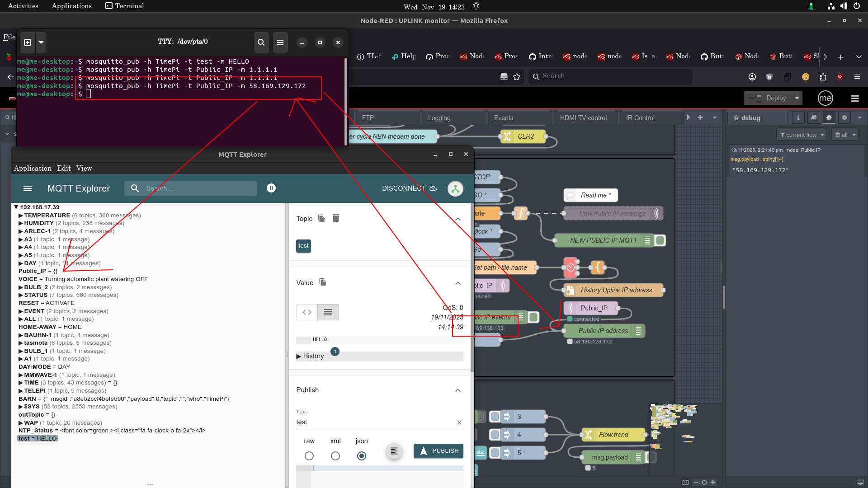The width and height of the screenshot is (868, 488).
Task: Click the format payload icon beside Publish
Action: click(x=394, y=451)
